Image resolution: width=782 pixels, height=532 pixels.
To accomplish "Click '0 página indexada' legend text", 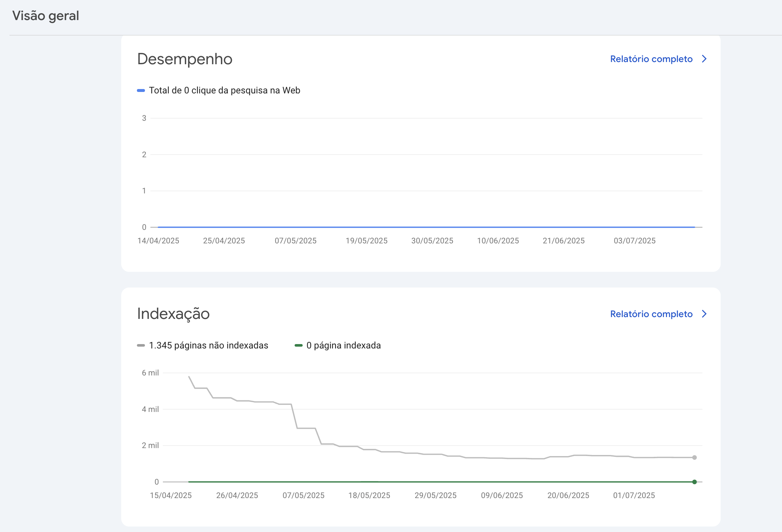I will pos(344,346).
